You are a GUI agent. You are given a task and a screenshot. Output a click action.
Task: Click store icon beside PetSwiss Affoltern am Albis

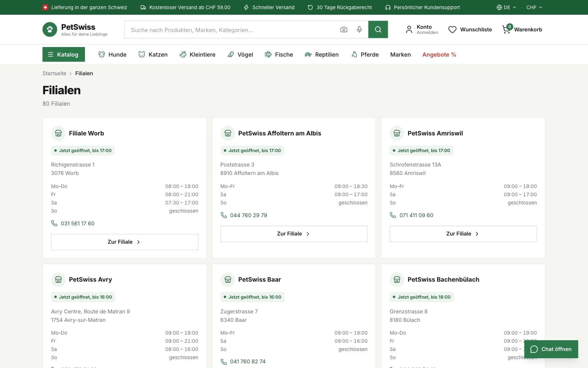click(x=228, y=133)
